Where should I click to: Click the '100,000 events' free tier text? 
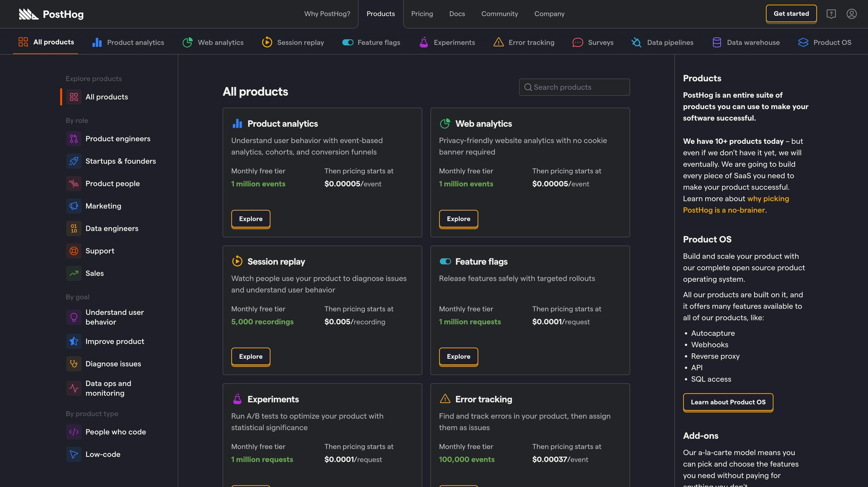[x=467, y=460]
